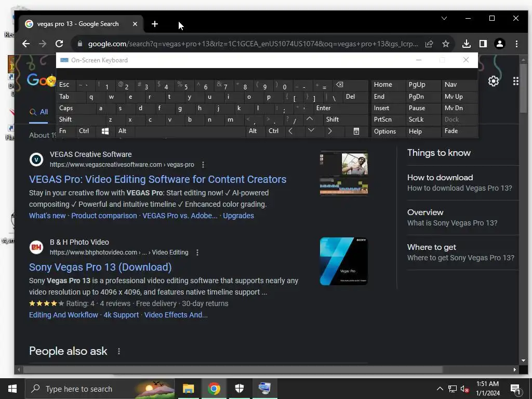
Task: Show hidden system tray icons
Action: click(x=440, y=389)
